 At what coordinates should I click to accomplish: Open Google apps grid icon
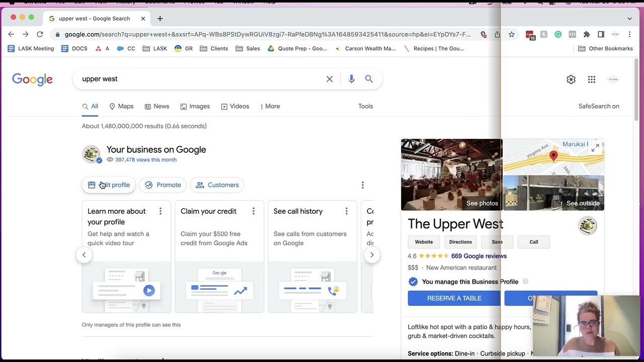592,79
